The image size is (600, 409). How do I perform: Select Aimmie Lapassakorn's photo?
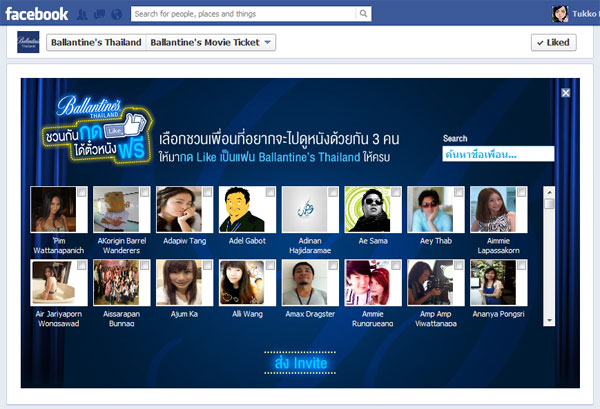pos(493,210)
